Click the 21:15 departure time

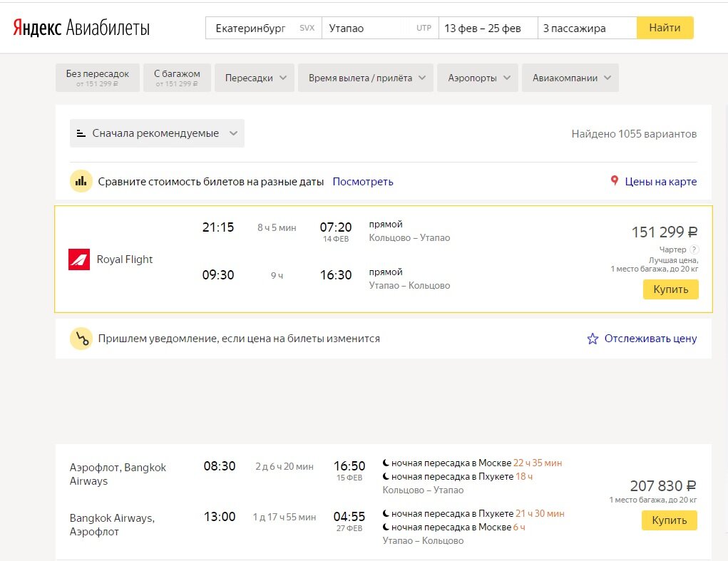[x=218, y=227]
